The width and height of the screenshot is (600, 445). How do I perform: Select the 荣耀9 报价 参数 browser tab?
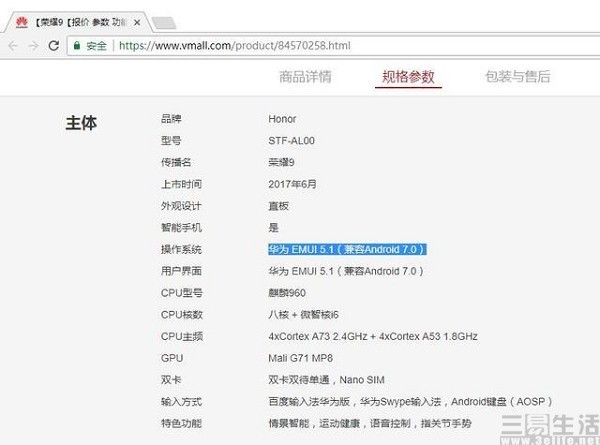(78, 22)
